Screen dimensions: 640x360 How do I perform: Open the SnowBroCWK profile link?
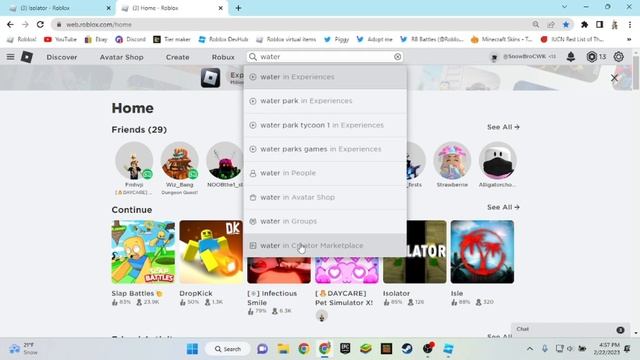click(525, 57)
